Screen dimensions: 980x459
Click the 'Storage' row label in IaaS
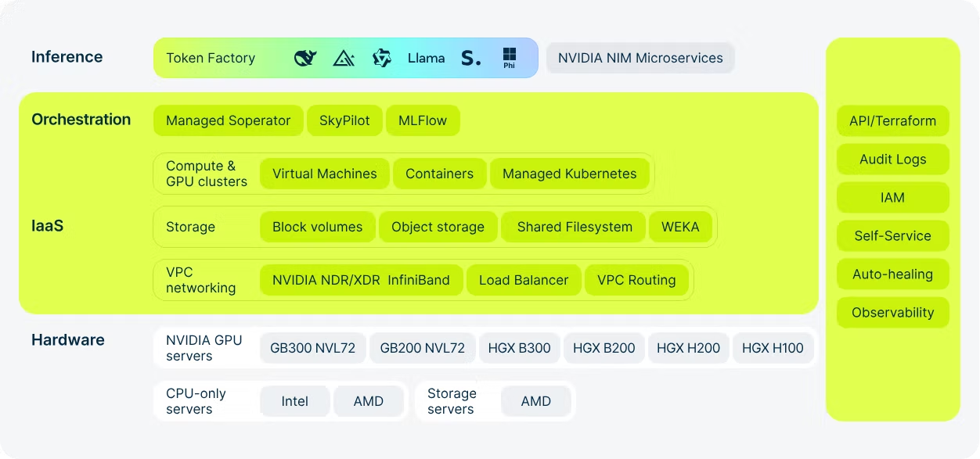tap(190, 227)
